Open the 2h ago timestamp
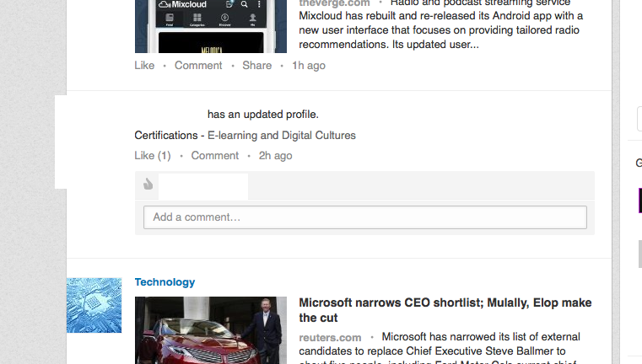Screen dimensions: 642x364 pyautogui.click(x=275, y=155)
